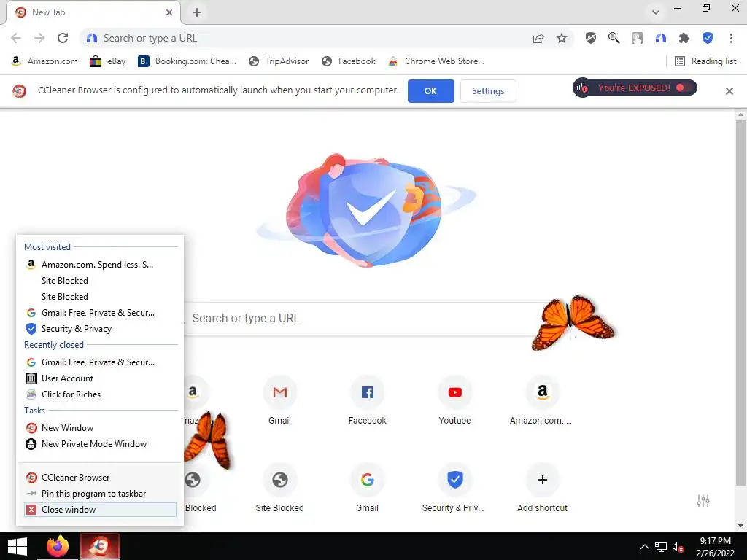Click the network tray icon
The height and width of the screenshot is (560, 747).
(661, 547)
